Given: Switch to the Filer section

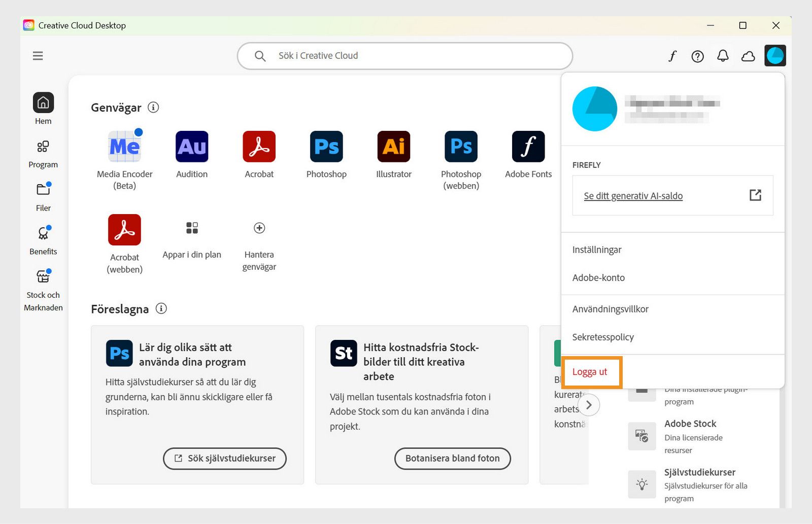Looking at the screenshot, I should (x=43, y=195).
